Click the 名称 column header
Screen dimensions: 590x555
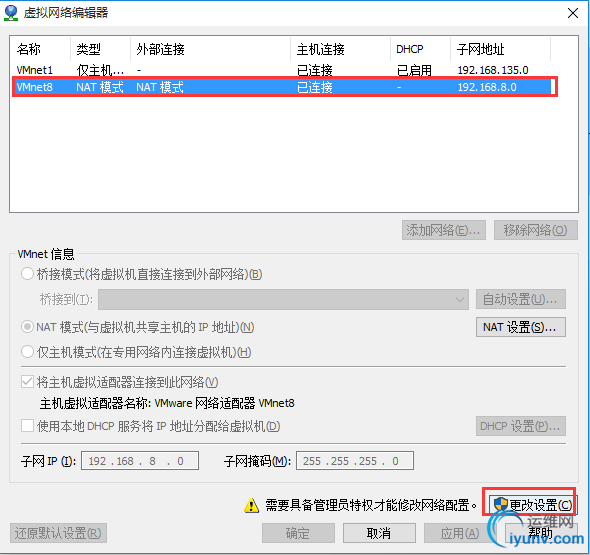(41, 49)
